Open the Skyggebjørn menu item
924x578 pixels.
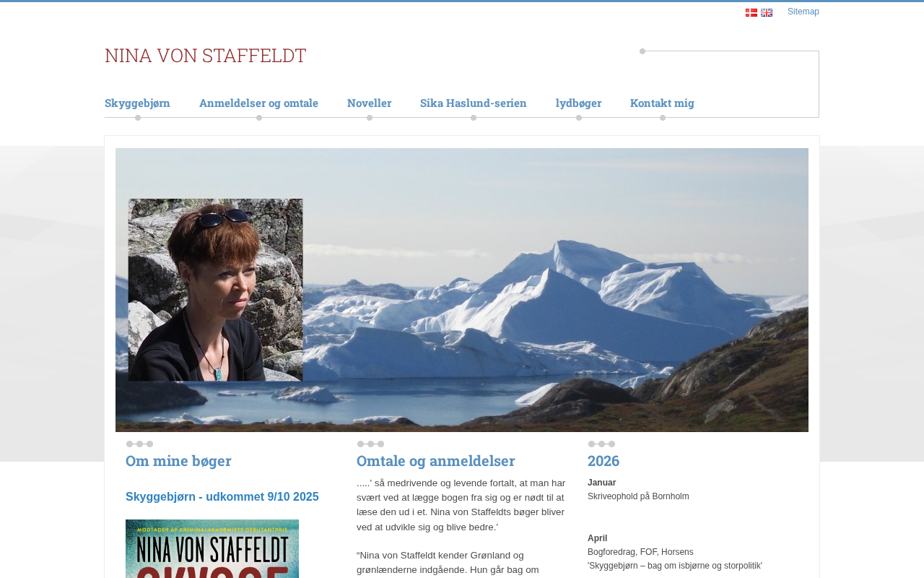pos(137,103)
